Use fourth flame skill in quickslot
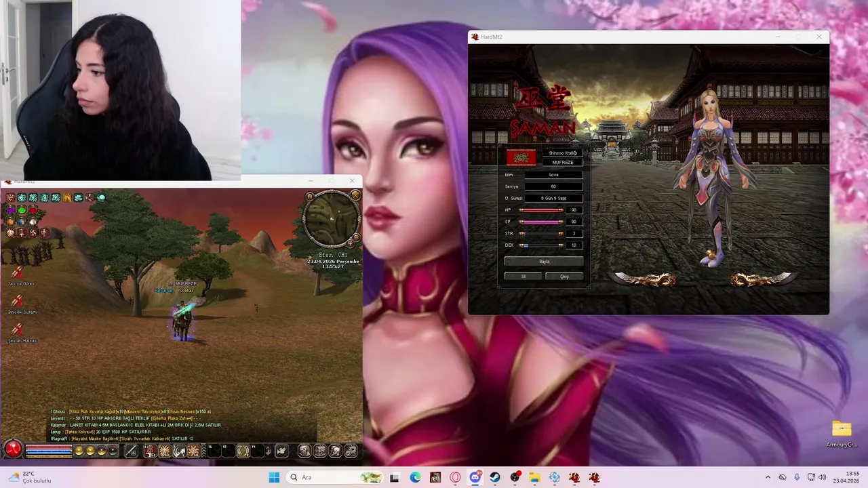The height and width of the screenshot is (488, 868). (x=194, y=451)
